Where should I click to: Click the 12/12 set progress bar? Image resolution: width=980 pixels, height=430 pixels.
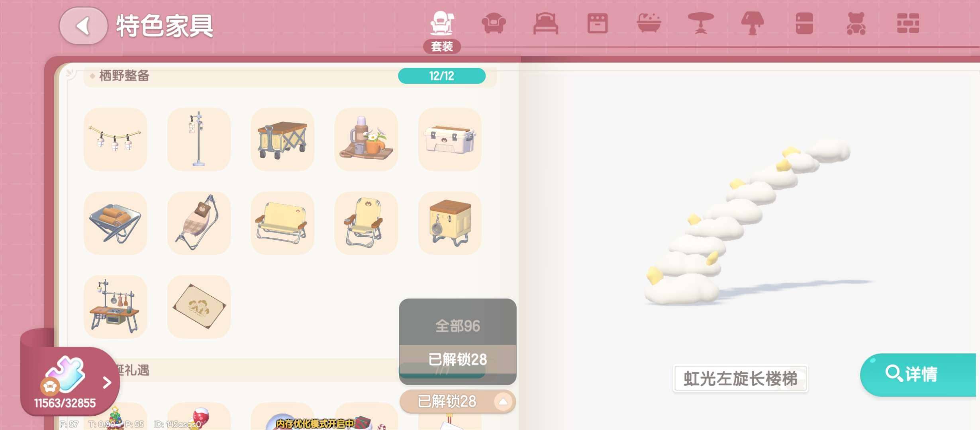[441, 76]
